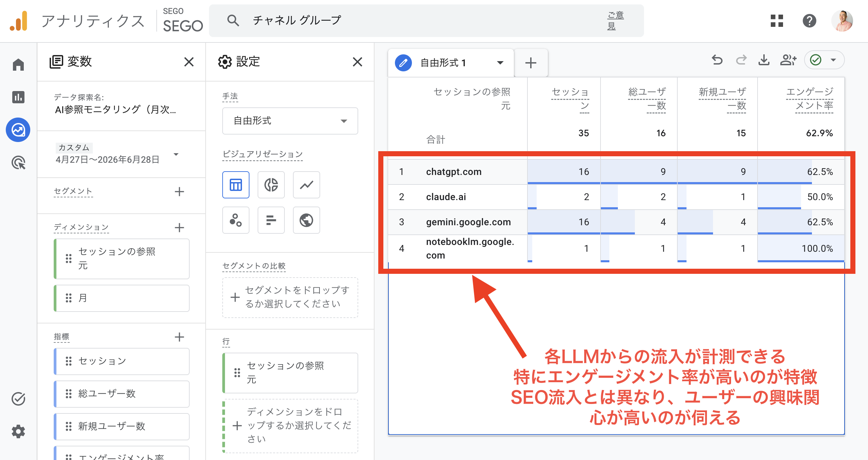Sort by セッション column header
This screenshot has width=868, height=460.
pos(570,99)
